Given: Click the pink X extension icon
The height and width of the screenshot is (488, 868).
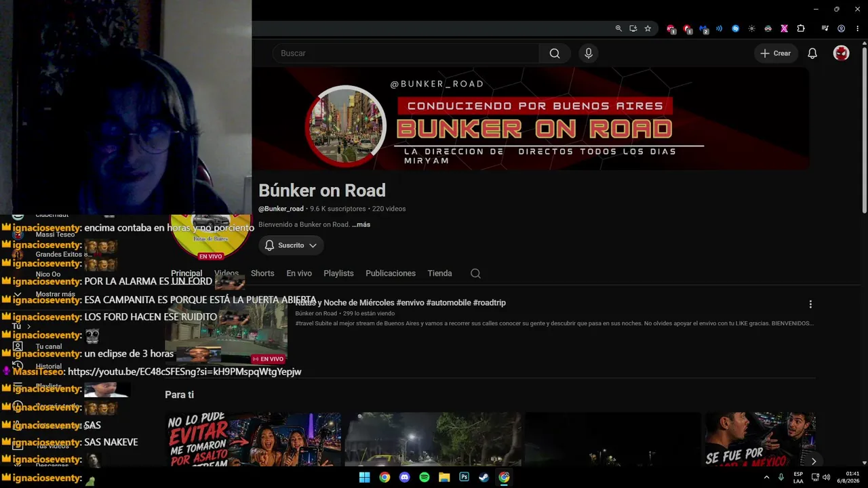Looking at the screenshot, I should (x=784, y=28).
